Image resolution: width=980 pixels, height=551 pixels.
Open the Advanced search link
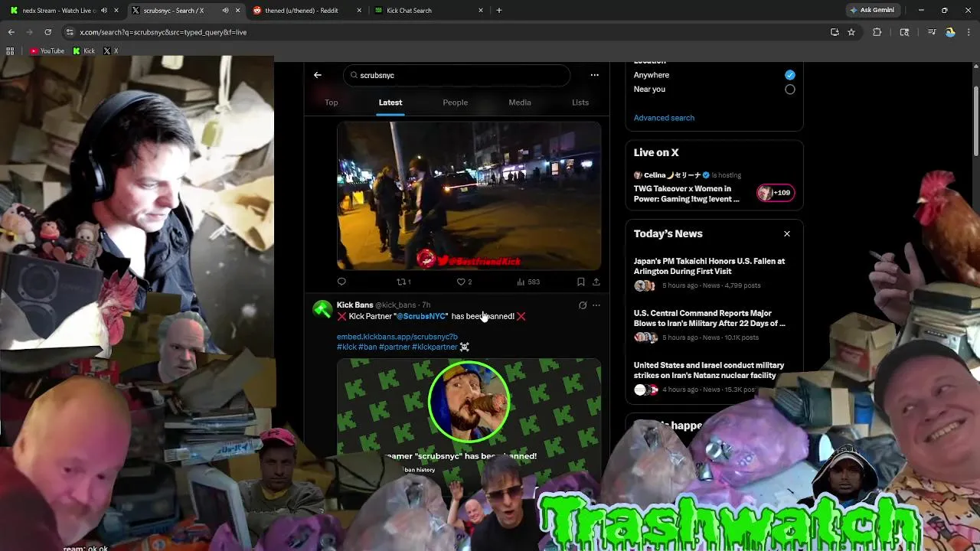coord(664,118)
